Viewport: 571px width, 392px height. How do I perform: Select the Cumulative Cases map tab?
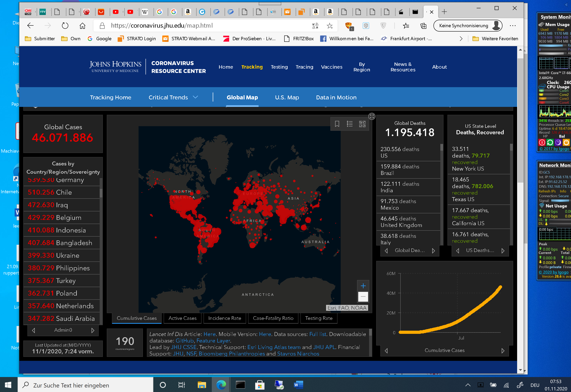(x=137, y=318)
